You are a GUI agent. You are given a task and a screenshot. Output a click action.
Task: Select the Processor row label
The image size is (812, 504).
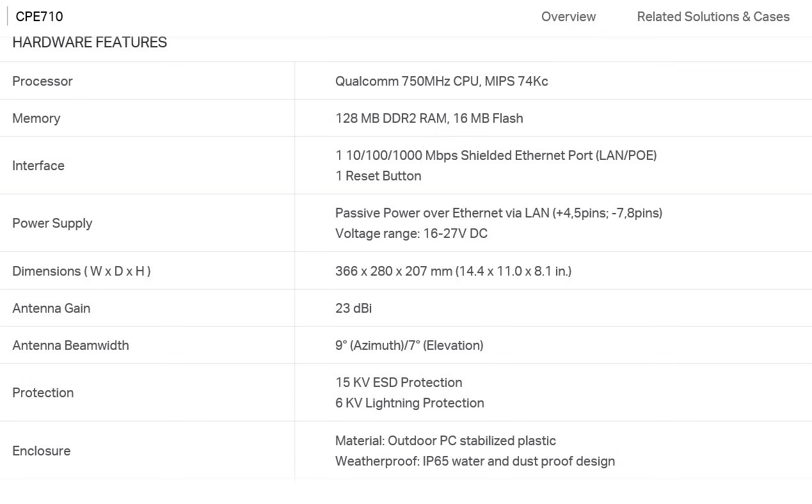[x=42, y=81]
